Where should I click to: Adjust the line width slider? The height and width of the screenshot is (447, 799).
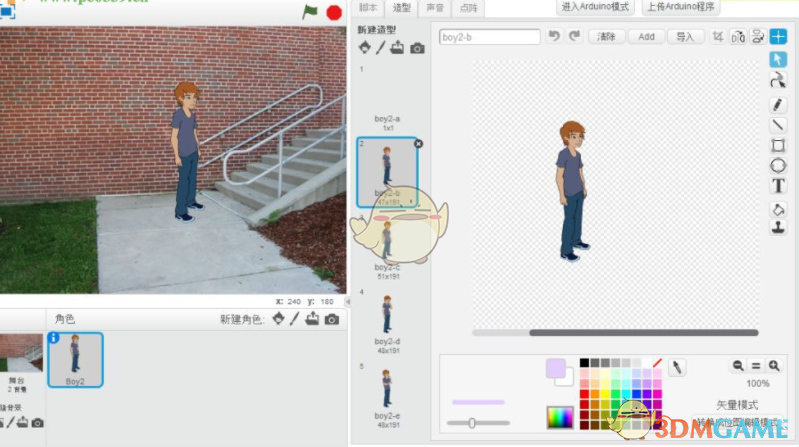[x=472, y=423]
